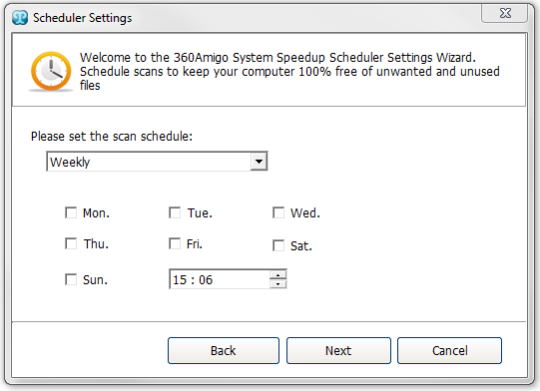Check the Sun. checkbox
The width and height of the screenshot is (540, 391).
[x=71, y=279]
